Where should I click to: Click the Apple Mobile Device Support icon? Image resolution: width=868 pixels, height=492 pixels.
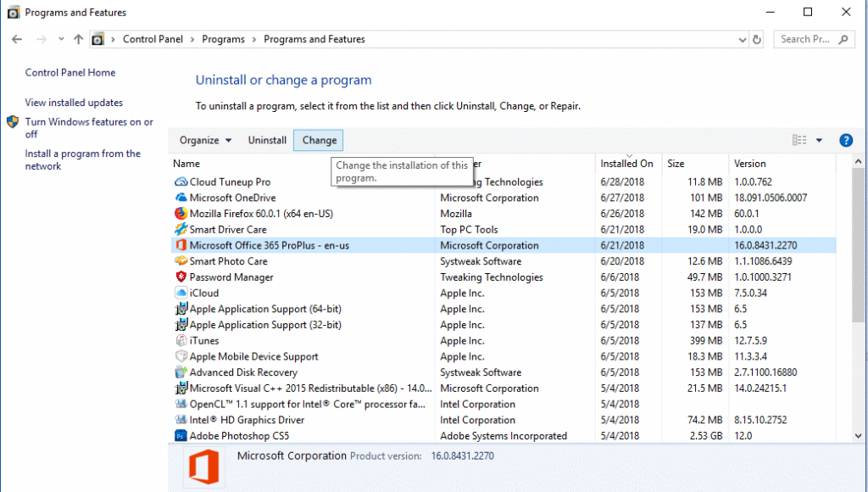[181, 356]
